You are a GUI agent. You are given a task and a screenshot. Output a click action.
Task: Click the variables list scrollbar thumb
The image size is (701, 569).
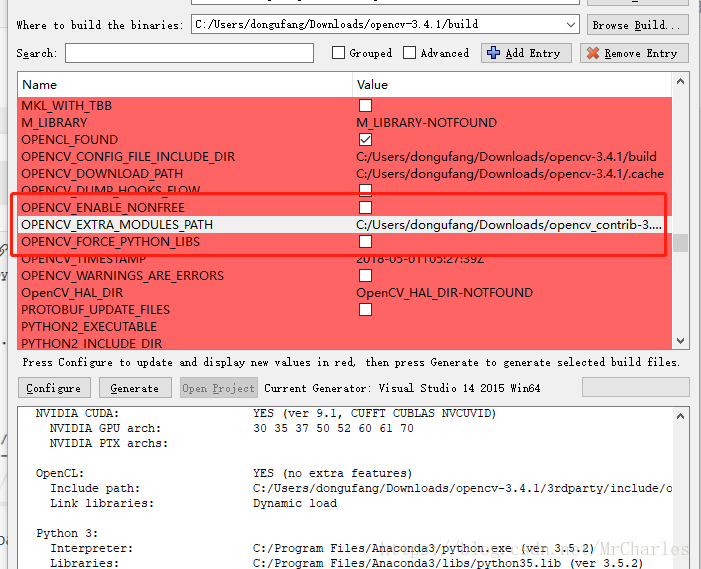tap(680, 243)
